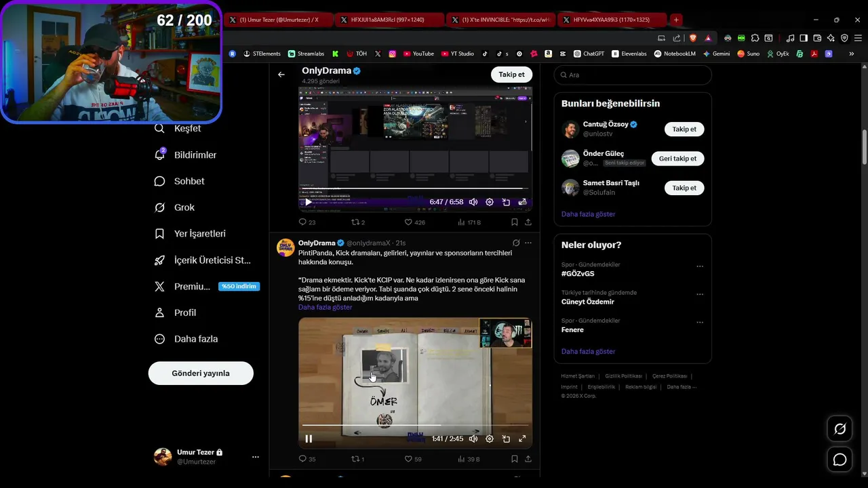Image resolution: width=868 pixels, height=488 pixels.
Task: Open ChatGPT bookmark
Action: (x=589, y=54)
